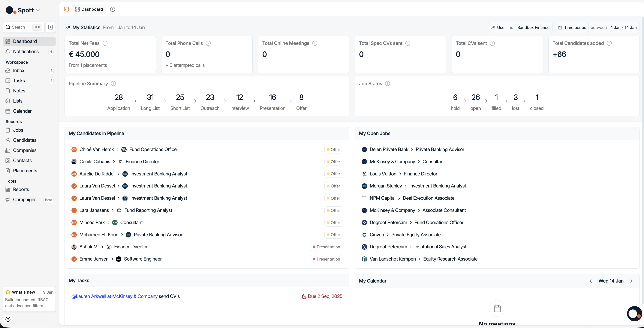Image resolution: width=644 pixels, height=328 pixels.
Task: Advance My Calendar to the next day
Action: (631, 281)
